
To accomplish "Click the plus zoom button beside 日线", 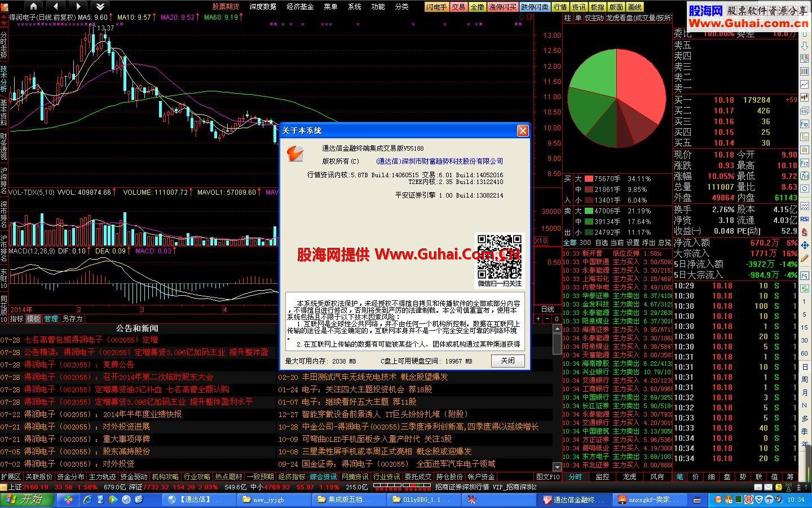I will click(538, 319).
